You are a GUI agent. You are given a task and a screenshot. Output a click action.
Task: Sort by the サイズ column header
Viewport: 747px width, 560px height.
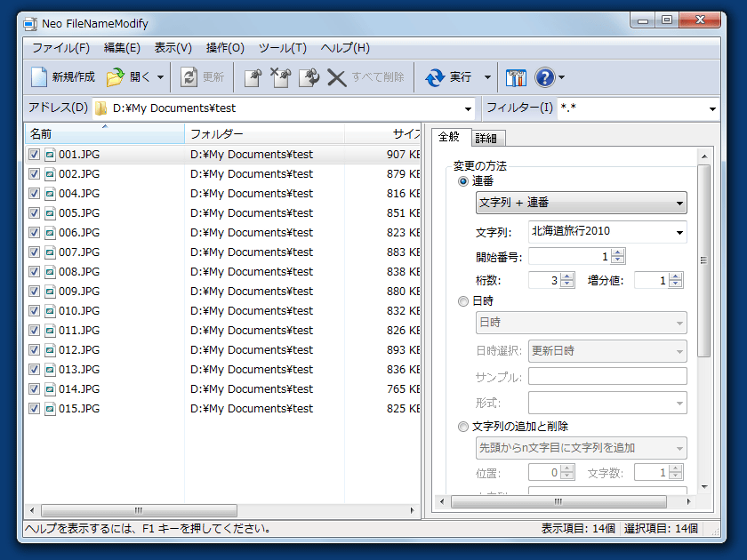click(x=382, y=134)
